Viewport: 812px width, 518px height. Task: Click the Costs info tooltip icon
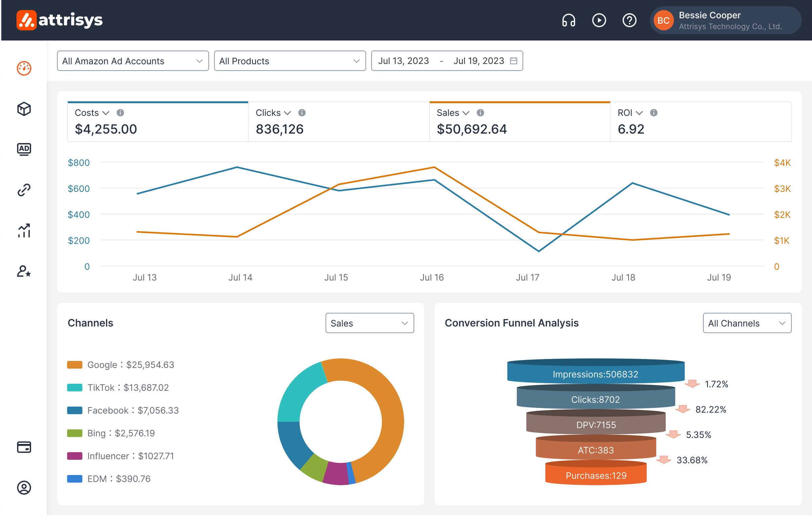coord(121,113)
